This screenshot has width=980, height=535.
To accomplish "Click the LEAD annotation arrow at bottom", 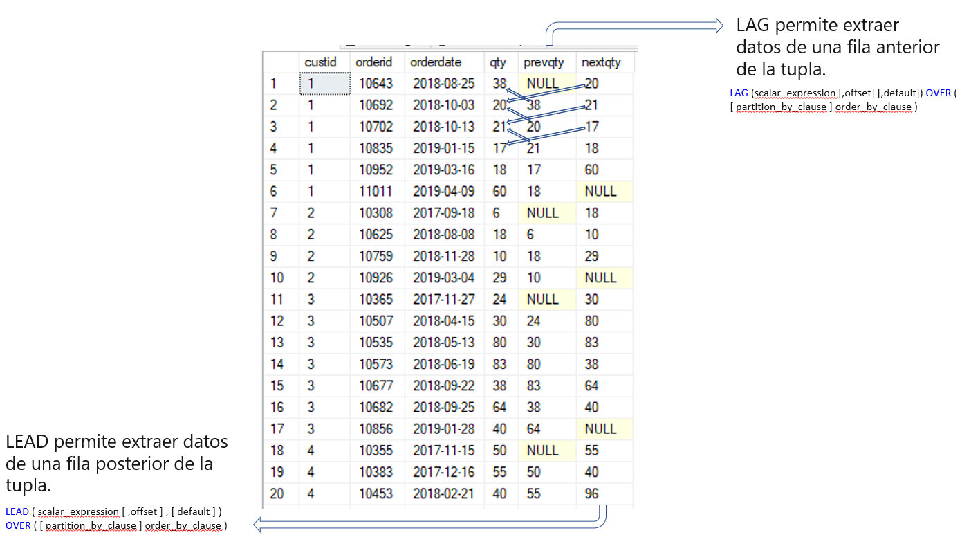I will 415,526.
